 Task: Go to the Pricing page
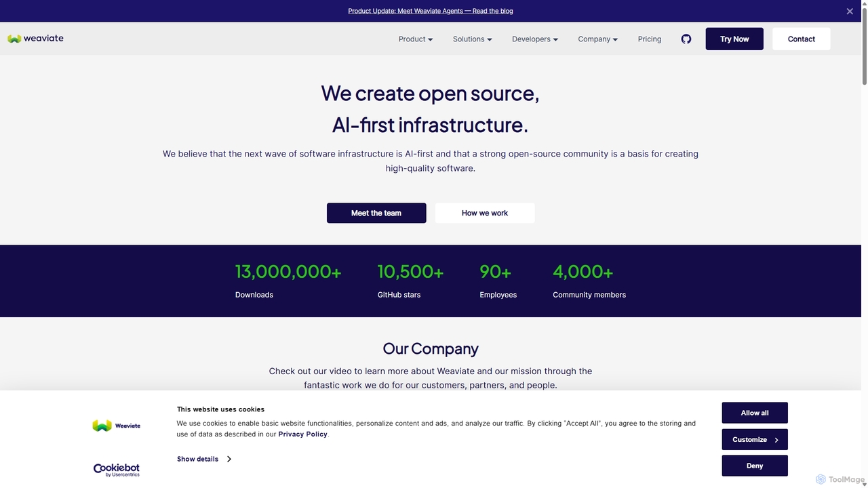[x=650, y=39]
